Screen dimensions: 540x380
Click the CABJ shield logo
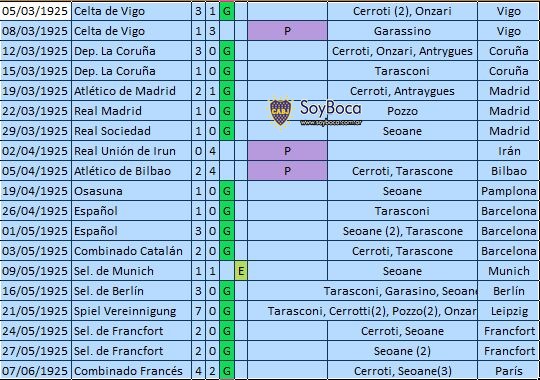click(x=281, y=112)
